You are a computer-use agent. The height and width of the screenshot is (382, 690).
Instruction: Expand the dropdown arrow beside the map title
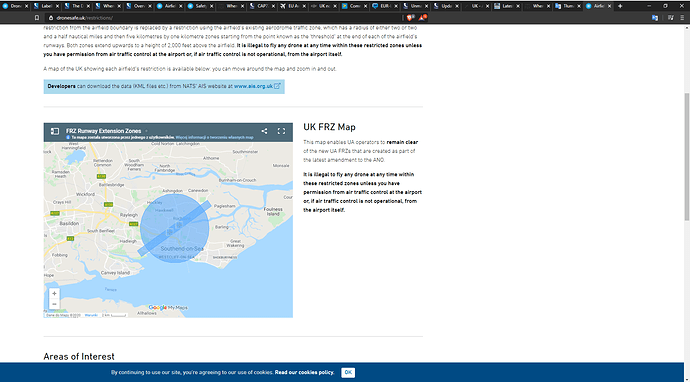(147, 131)
